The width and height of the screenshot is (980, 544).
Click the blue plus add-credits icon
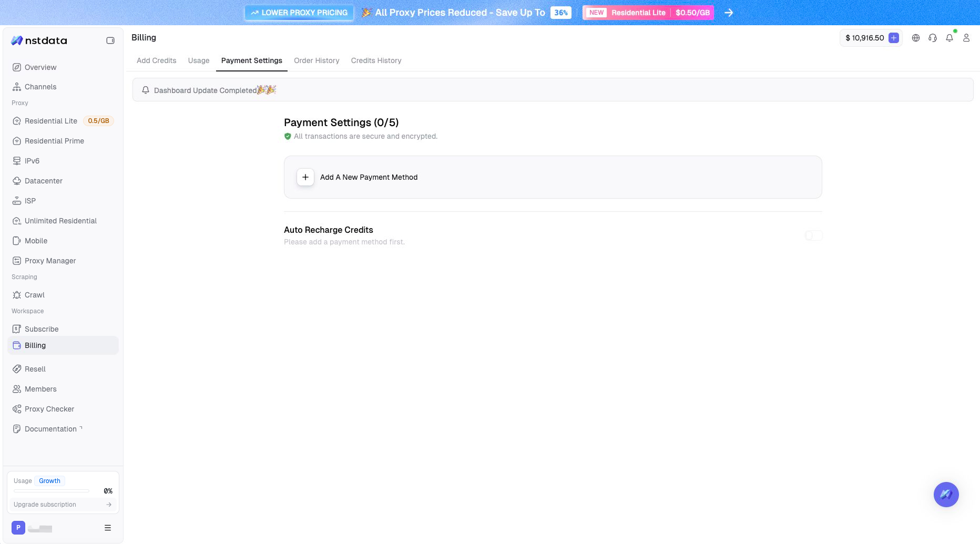pos(894,38)
